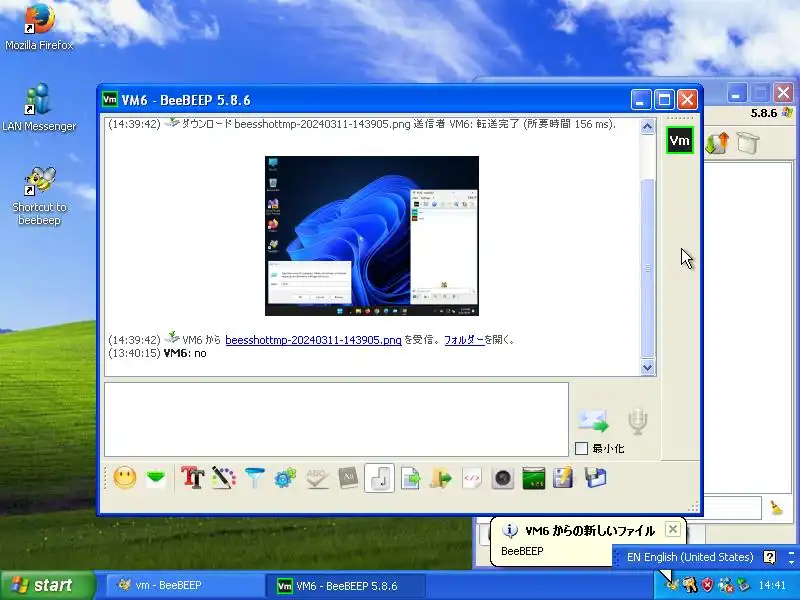Open the Shortcut to beebeep desktop icon

(x=39, y=196)
